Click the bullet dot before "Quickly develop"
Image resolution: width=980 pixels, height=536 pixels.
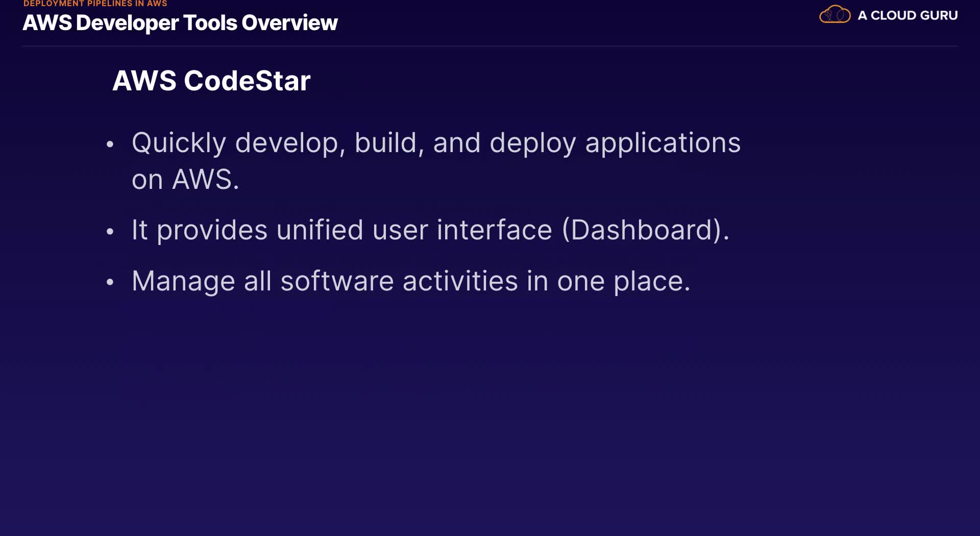[110, 144]
